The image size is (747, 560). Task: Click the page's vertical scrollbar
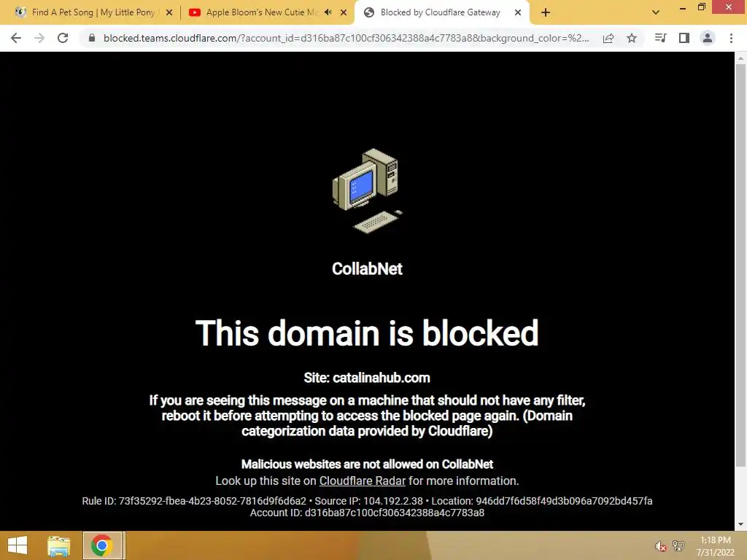point(740,265)
